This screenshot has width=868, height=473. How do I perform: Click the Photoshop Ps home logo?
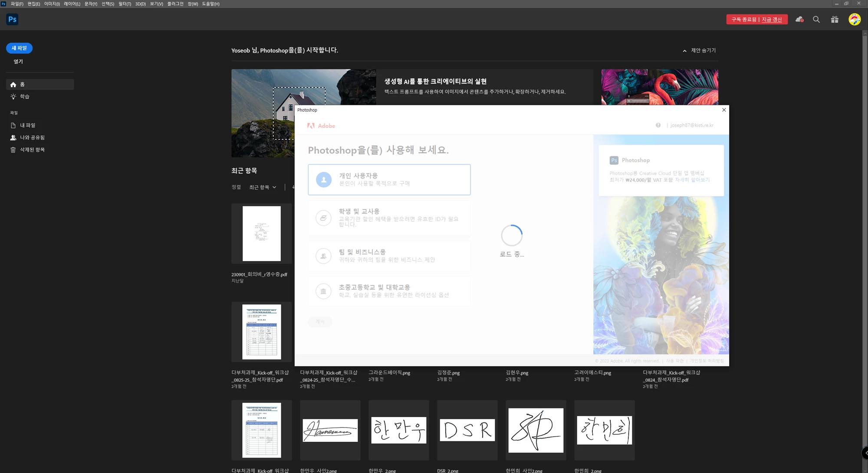tap(12, 20)
